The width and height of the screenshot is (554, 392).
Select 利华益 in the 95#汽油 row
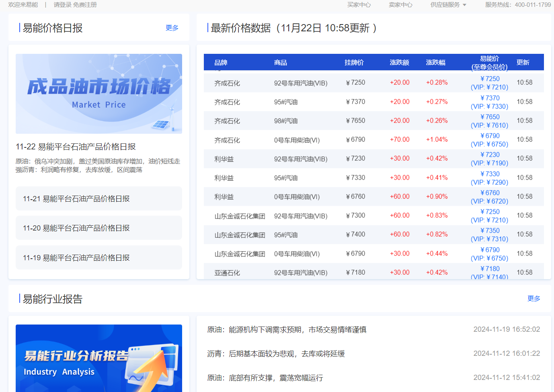click(224, 178)
